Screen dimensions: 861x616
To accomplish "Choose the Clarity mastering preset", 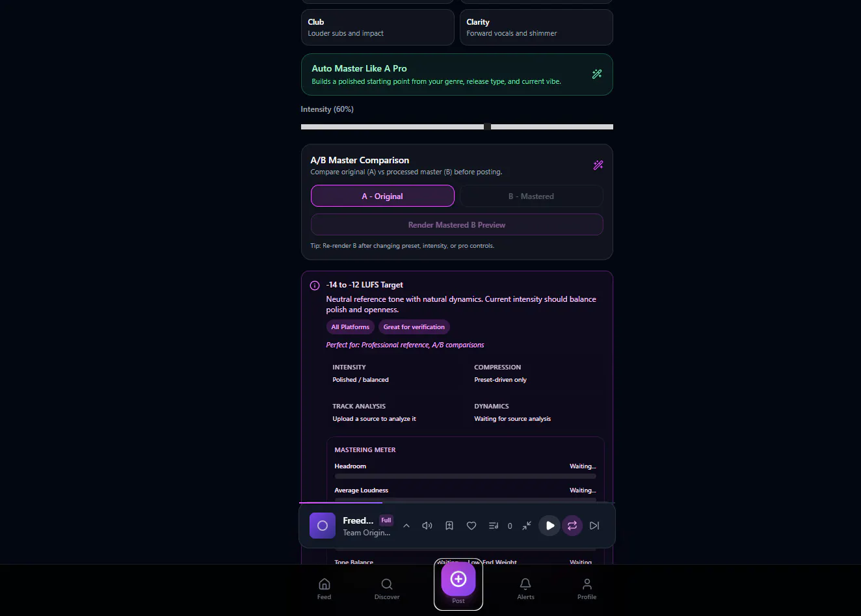I will click(536, 27).
